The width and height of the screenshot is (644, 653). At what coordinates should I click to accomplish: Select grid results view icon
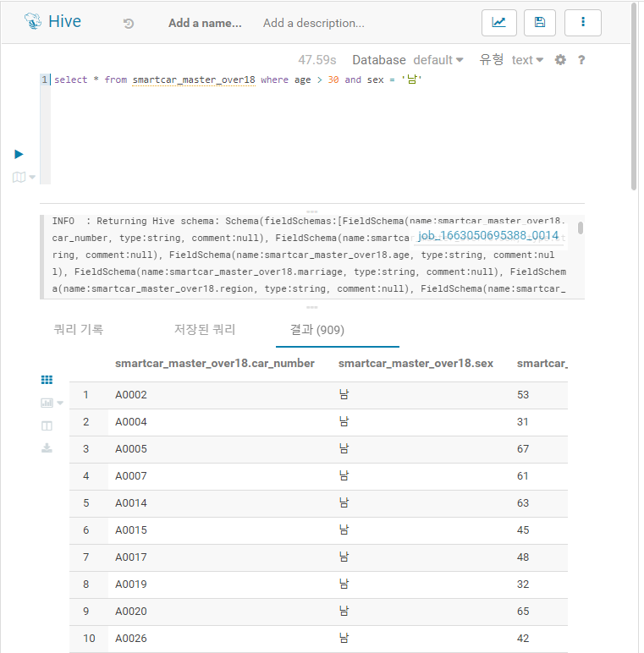pos(47,380)
